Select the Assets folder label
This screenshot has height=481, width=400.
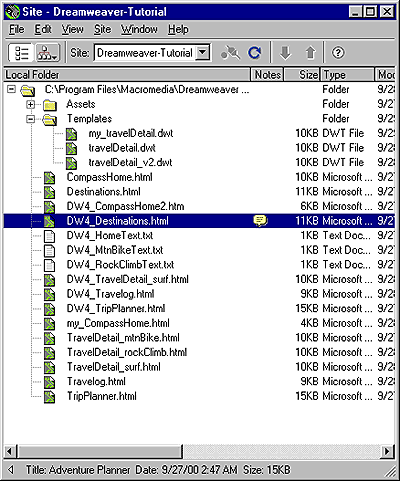pyautogui.click(x=81, y=104)
